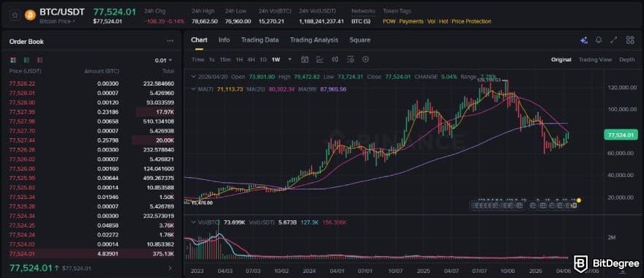The width and height of the screenshot is (644, 278).
Task: Click the Amount (BTC) column header
Action: coord(102,72)
